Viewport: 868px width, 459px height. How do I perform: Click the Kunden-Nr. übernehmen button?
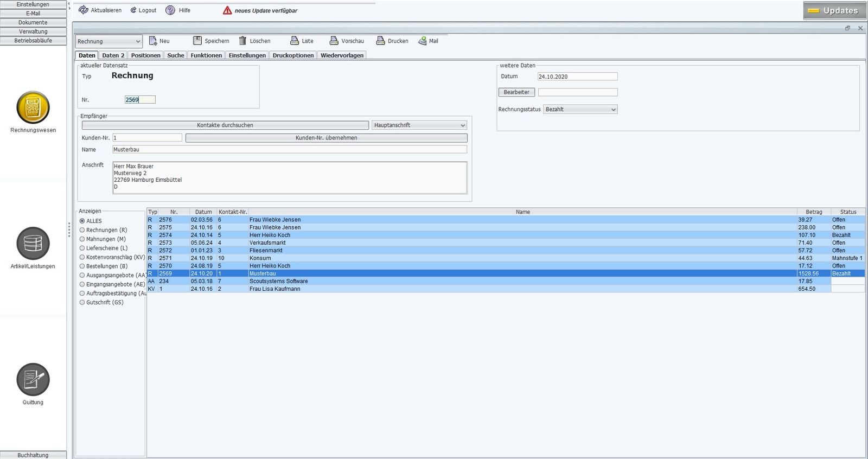coord(326,138)
